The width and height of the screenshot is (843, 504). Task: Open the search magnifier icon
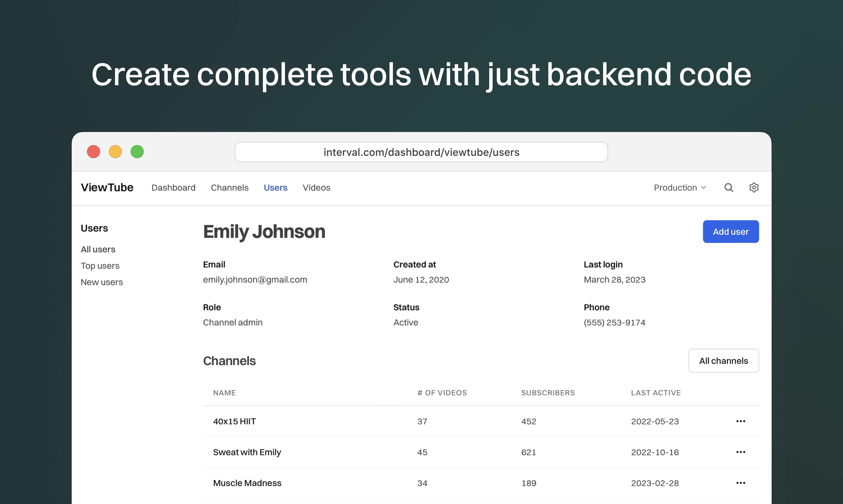pyautogui.click(x=728, y=188)
